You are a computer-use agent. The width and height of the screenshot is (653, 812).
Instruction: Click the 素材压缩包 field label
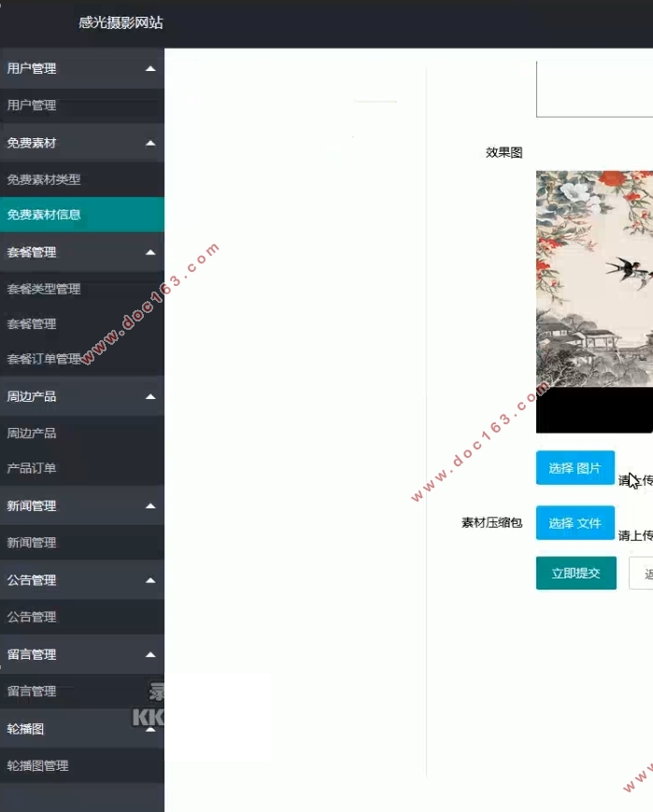492,523
